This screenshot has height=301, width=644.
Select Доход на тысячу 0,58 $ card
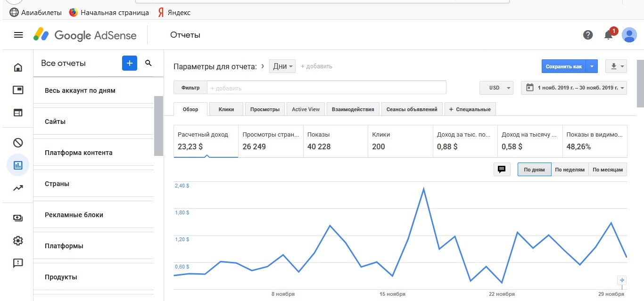(530, 141)
